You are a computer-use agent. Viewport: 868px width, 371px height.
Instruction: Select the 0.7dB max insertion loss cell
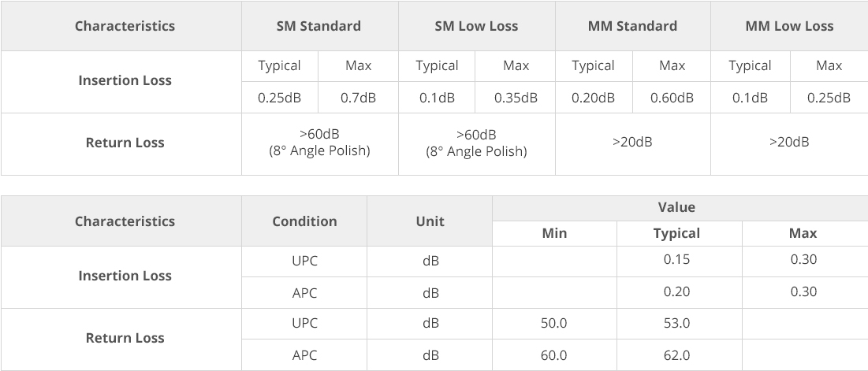(x=358, y=98)
